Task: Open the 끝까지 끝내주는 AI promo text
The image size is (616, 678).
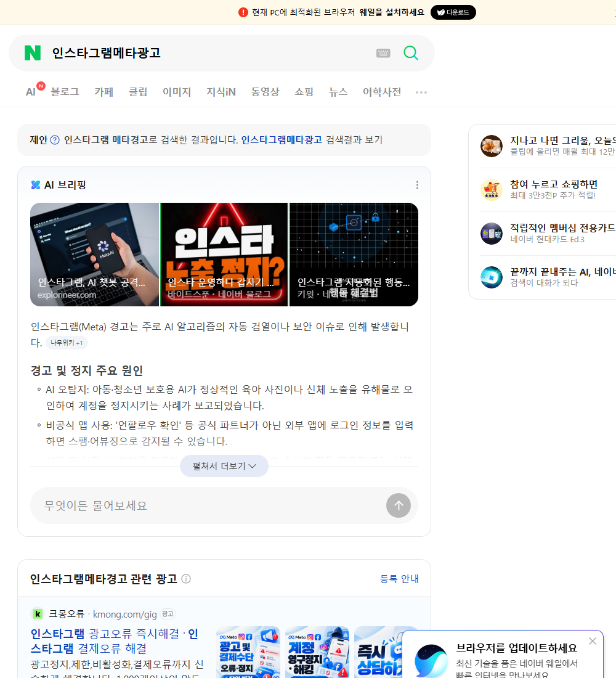Action: click(563, 277)
